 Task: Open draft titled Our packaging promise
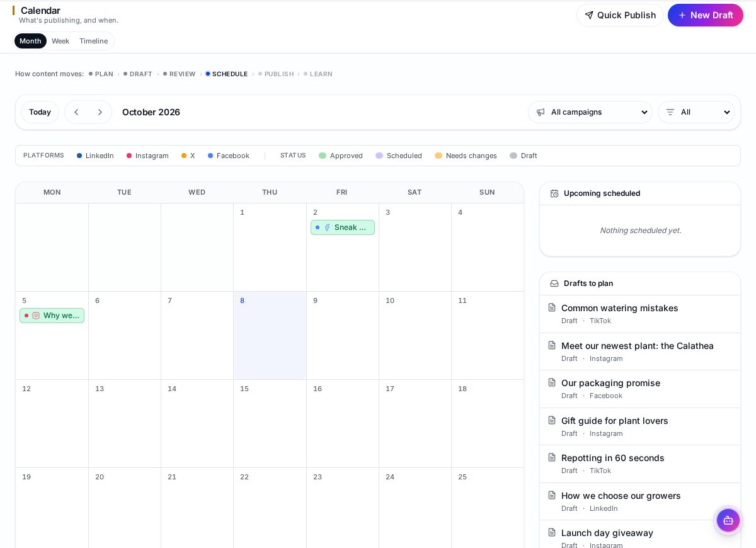[640, 389]
